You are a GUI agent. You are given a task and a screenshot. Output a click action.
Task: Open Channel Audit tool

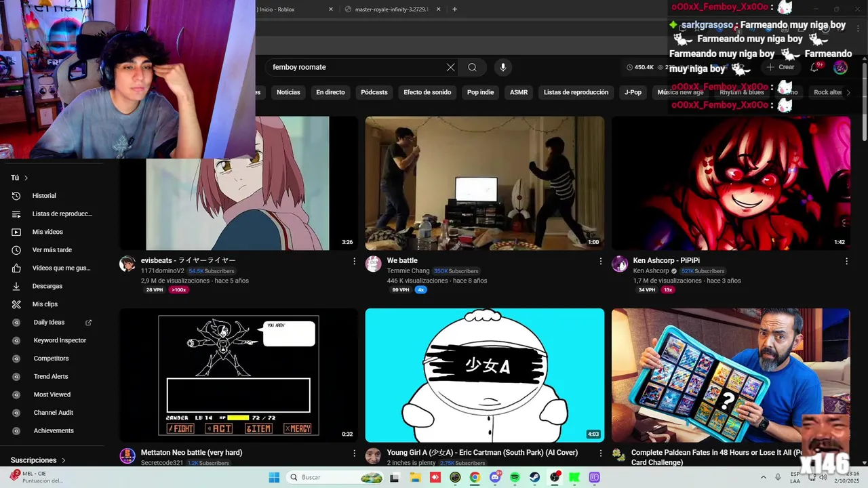pos(53,413)
